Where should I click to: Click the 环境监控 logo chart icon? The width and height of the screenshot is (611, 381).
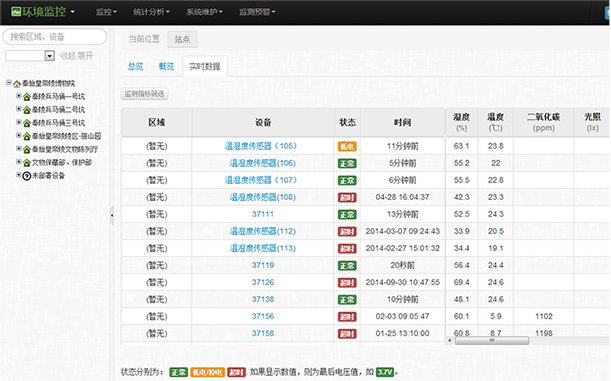click(16, 12)
